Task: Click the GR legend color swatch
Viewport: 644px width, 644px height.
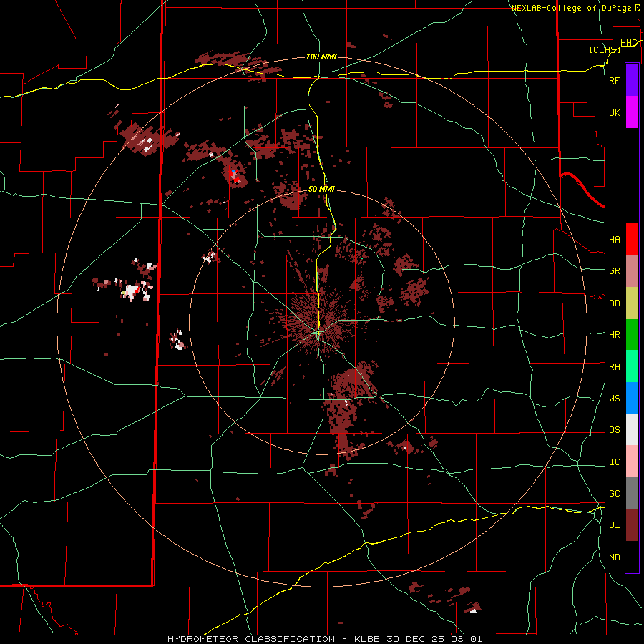Action: click(632, 270)
